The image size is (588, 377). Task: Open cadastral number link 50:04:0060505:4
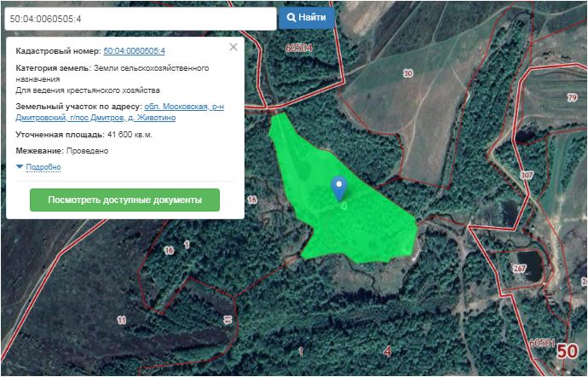[x=134, y=51]
